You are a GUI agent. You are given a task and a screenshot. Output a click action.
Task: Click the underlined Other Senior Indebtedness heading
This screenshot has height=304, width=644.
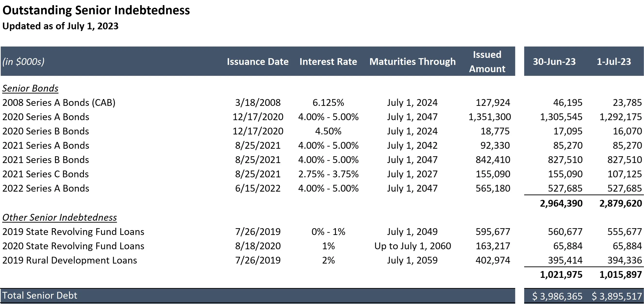pos(59,217)
